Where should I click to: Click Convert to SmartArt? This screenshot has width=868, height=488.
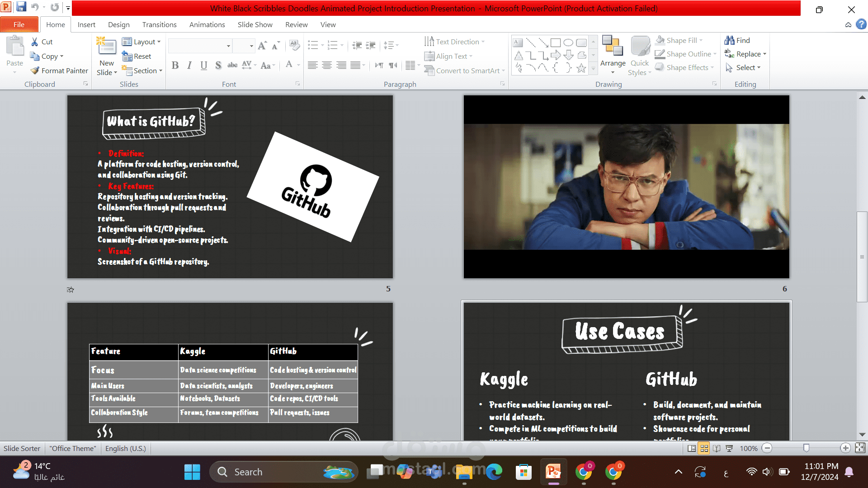(464, 70)
